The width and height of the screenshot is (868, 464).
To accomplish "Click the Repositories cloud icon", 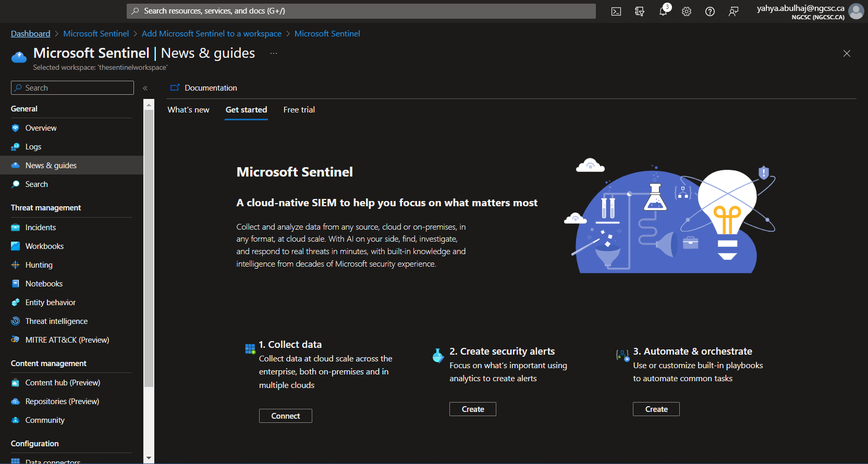I will pos(16,402).
